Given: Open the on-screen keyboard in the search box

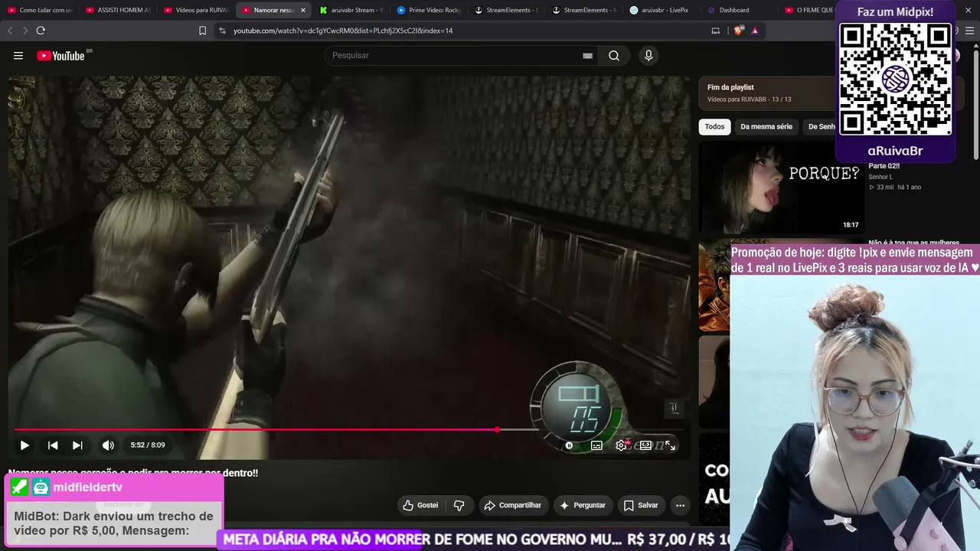Looking at the screenshot, I should (x=587, y=56).
